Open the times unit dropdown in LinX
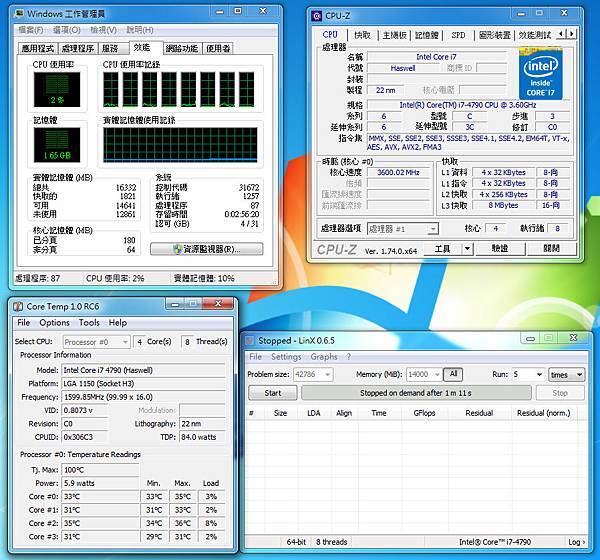 tap(567, 374)
